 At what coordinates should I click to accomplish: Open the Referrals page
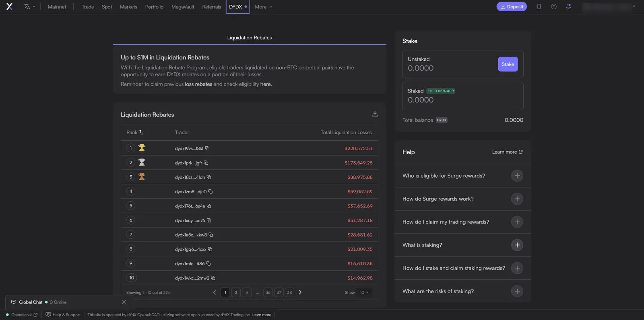coord(212,7)
